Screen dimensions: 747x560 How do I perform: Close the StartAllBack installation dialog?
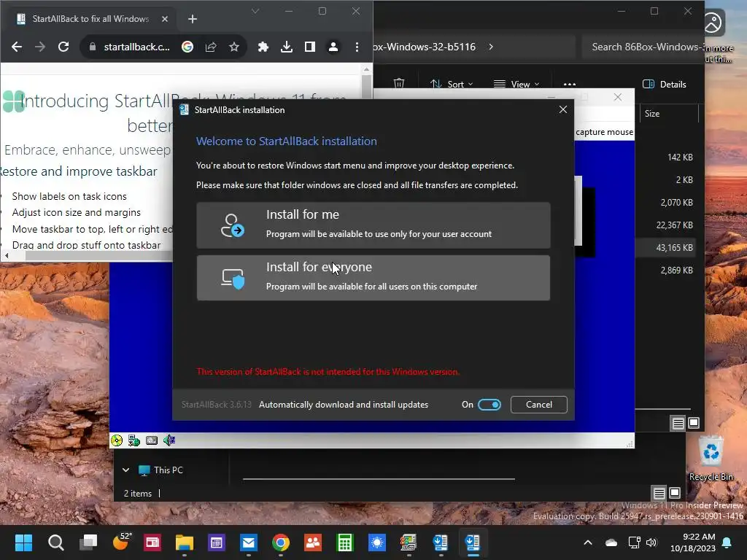(x=562, y=109)
